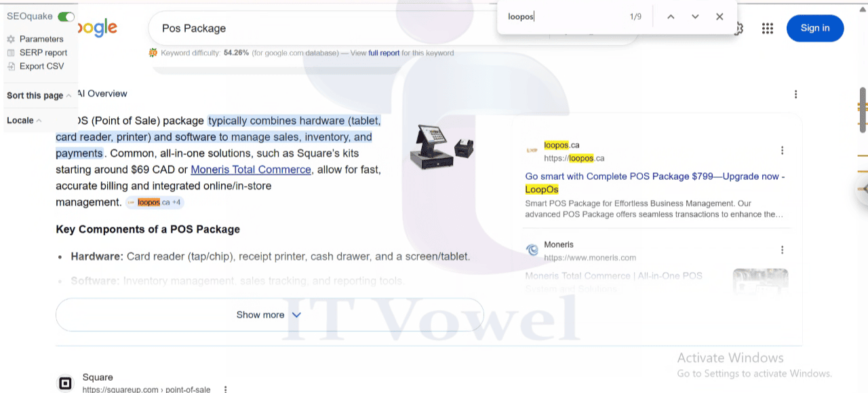Jump to next find match

pyautogui.click(x=695, y=16)
